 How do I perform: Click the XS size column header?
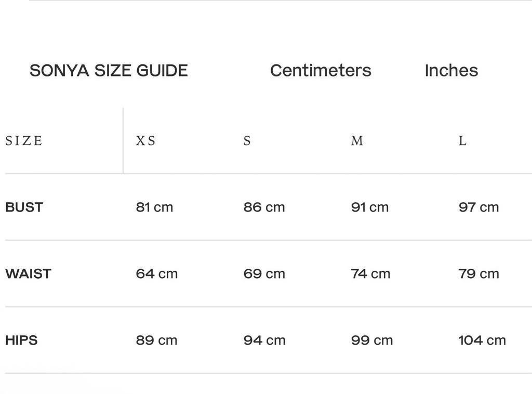[x=145, y=141]
